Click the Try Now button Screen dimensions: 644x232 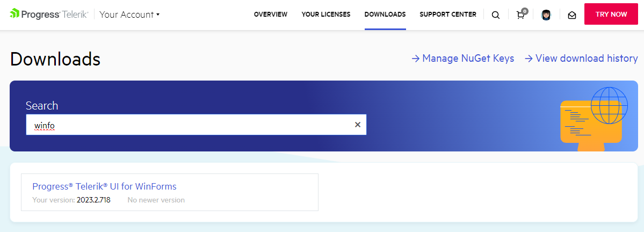[611, 15]
